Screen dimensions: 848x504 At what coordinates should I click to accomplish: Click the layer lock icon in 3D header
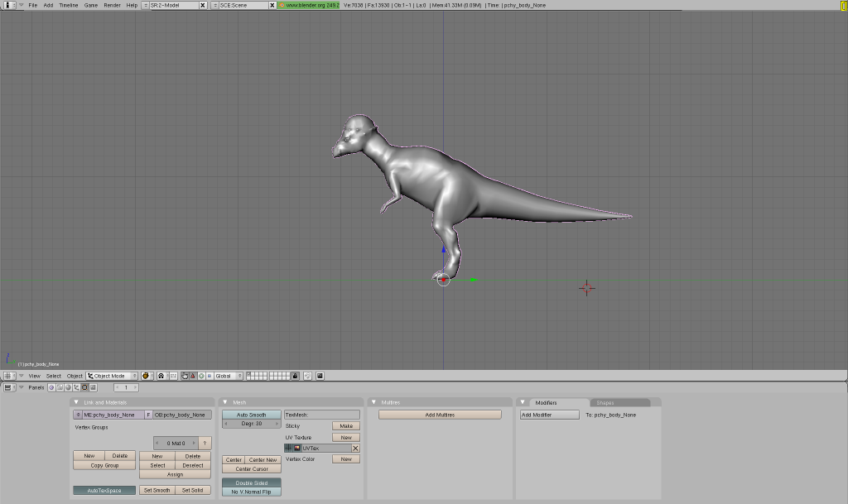(x=295, y=376)
